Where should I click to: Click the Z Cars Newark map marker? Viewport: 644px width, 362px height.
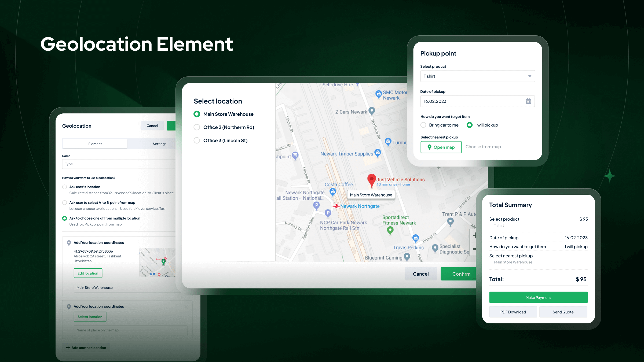372,110
